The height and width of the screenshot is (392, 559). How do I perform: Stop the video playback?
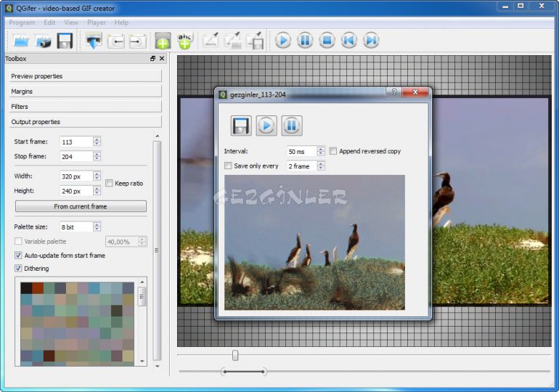(x=327, y=40)
